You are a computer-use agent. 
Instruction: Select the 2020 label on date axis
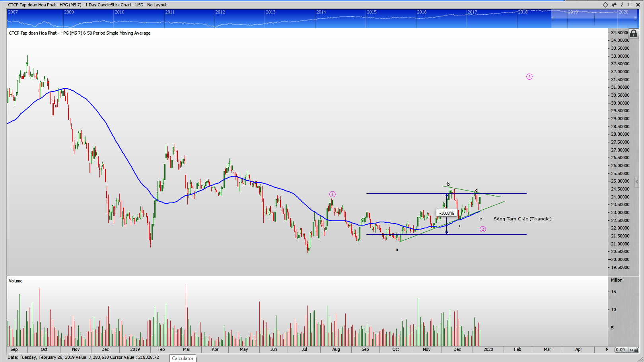(x=488, y=349)
